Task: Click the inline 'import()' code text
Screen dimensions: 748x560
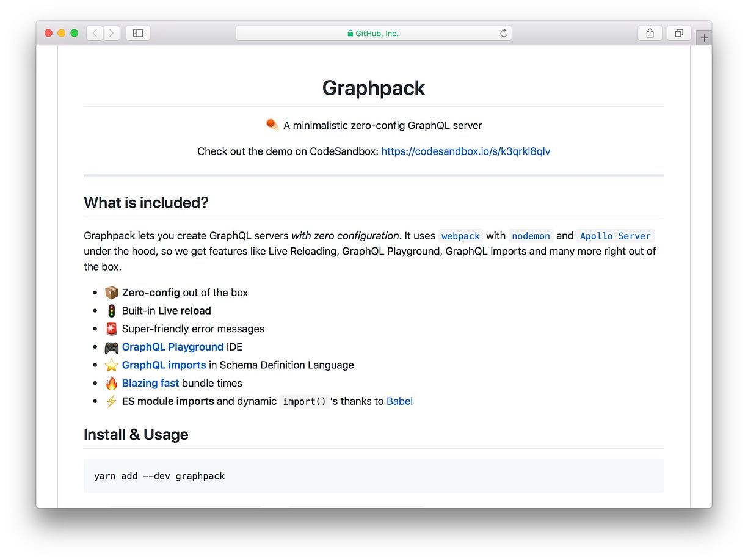Action: 304,401
